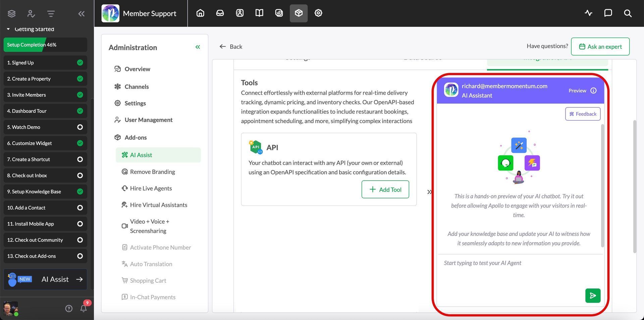
Task: Collapse the left sidebar with double chevrons
Action: coord(81,13)
